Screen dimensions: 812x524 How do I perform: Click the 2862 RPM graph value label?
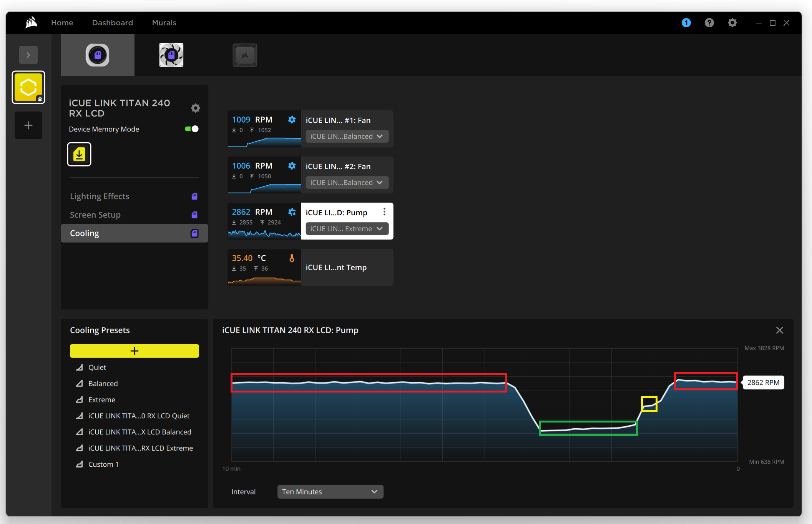(763, 383)
